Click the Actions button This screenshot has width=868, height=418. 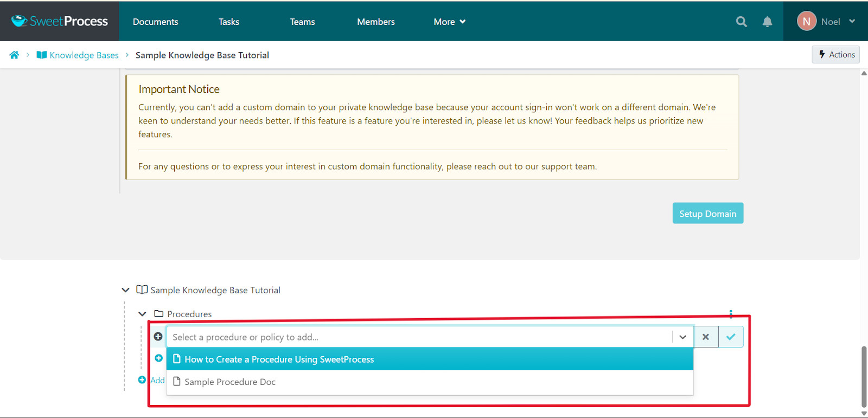click(x=836, y=54)
